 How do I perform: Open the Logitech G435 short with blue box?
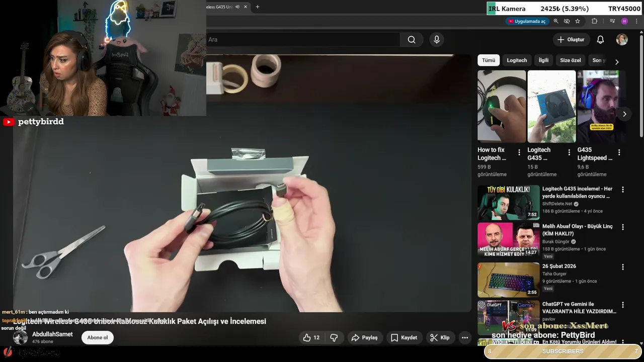click(551, 106)
